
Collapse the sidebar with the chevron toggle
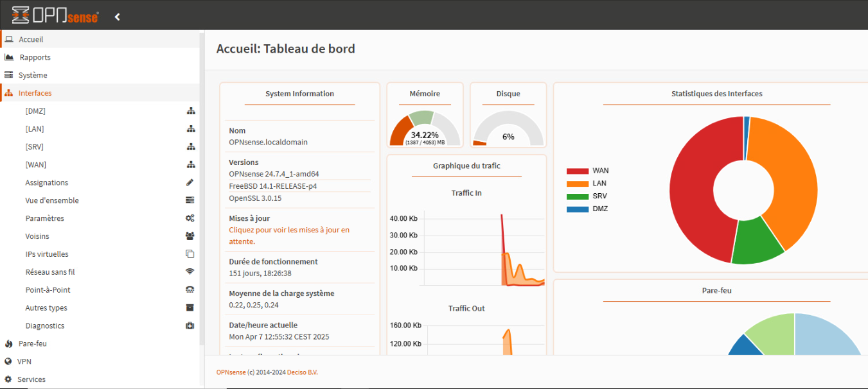118,17
